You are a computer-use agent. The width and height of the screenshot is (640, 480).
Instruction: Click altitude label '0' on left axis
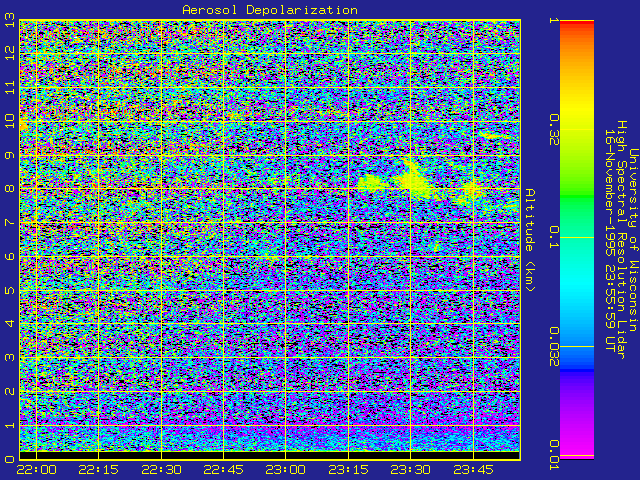pyautogui.click(x=10, y=459)
